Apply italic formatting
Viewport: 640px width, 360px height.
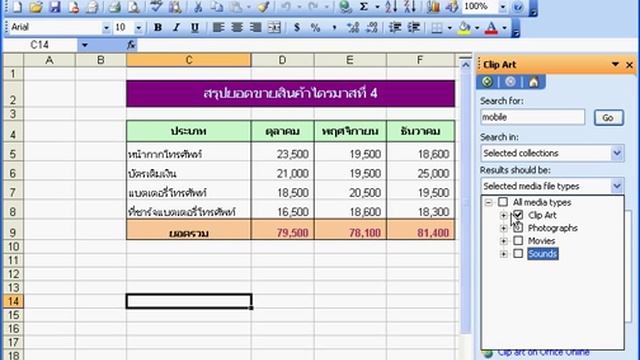(x=176, y=27)
